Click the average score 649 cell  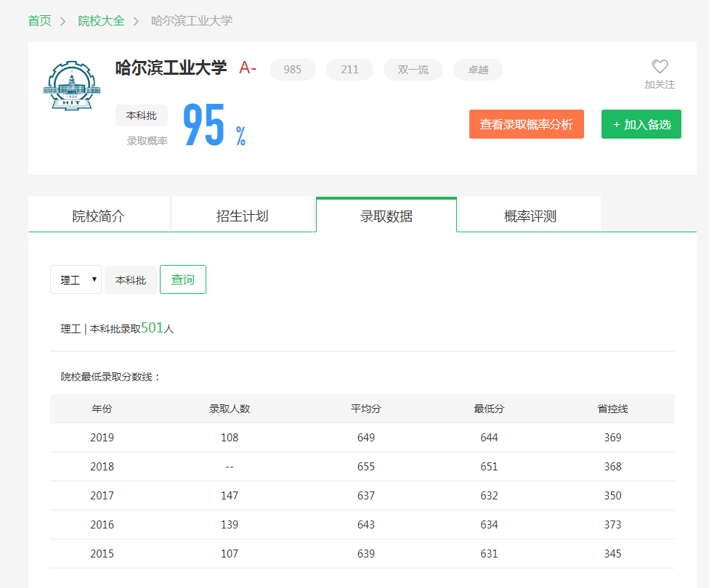pyautogui.click(x=366, y=438)
